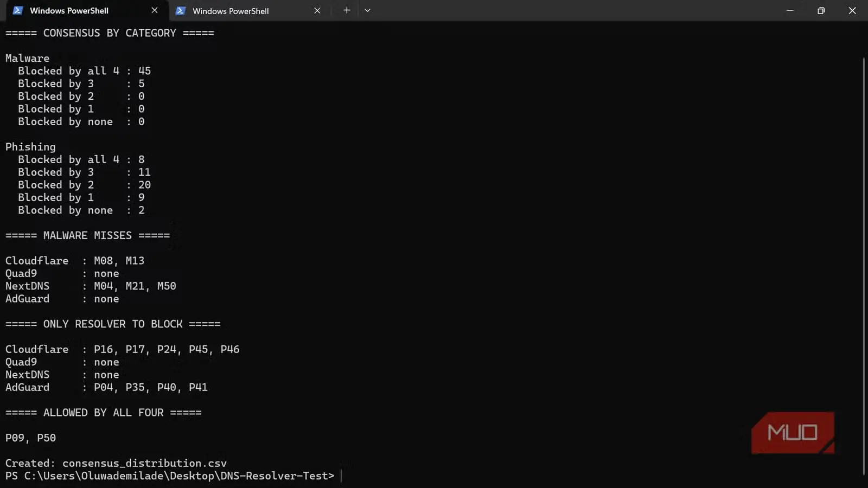Click Phishing 'Blocked by all 4 : 8' line
The height and width of the screenshot is (488, 868).
(81, 159)
